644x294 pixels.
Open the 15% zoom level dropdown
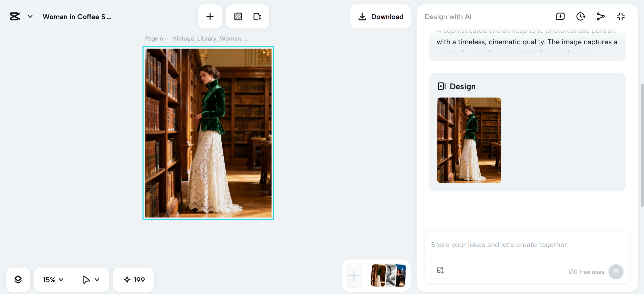pyautogui.click(x=53, y=280)
